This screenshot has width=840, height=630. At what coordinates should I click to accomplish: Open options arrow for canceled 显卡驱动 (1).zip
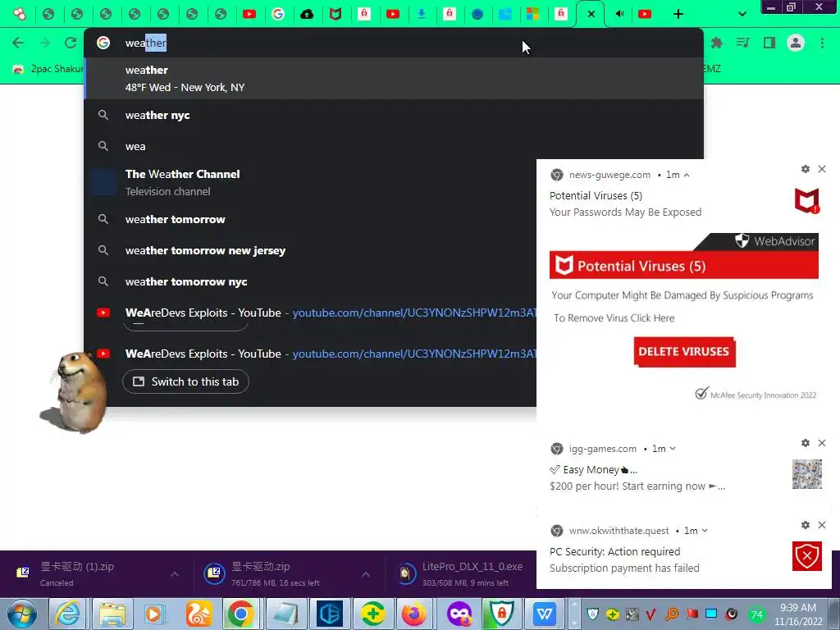coord(175,574)
